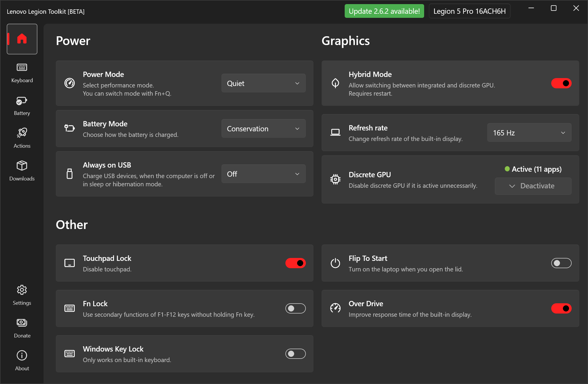Open the About info icon
This screenshot has height=384, width=588.
(22, 355)
